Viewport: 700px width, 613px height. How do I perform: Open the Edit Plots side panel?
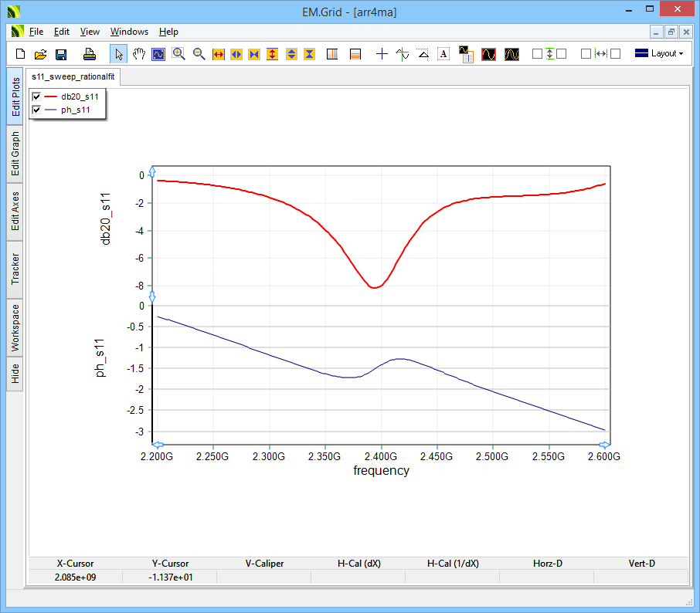(x=15, y=97)
